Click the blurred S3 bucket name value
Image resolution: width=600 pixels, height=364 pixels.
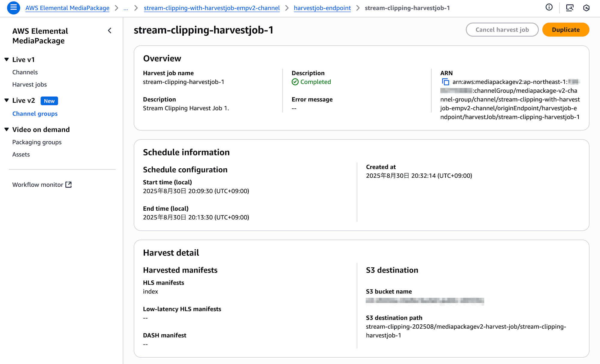tap(425, 301)
